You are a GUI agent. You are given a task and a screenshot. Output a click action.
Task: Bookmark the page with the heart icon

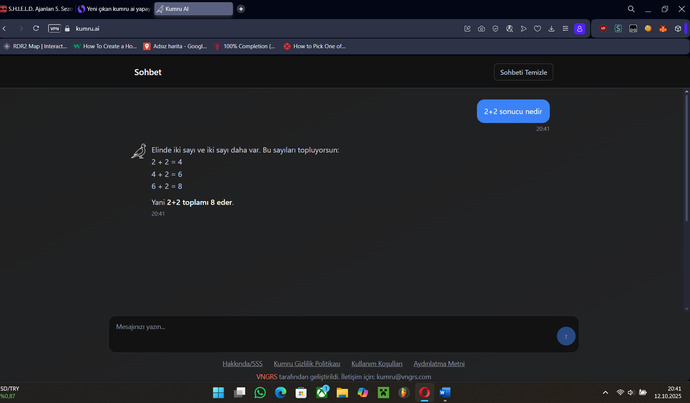tap(537, 29)
